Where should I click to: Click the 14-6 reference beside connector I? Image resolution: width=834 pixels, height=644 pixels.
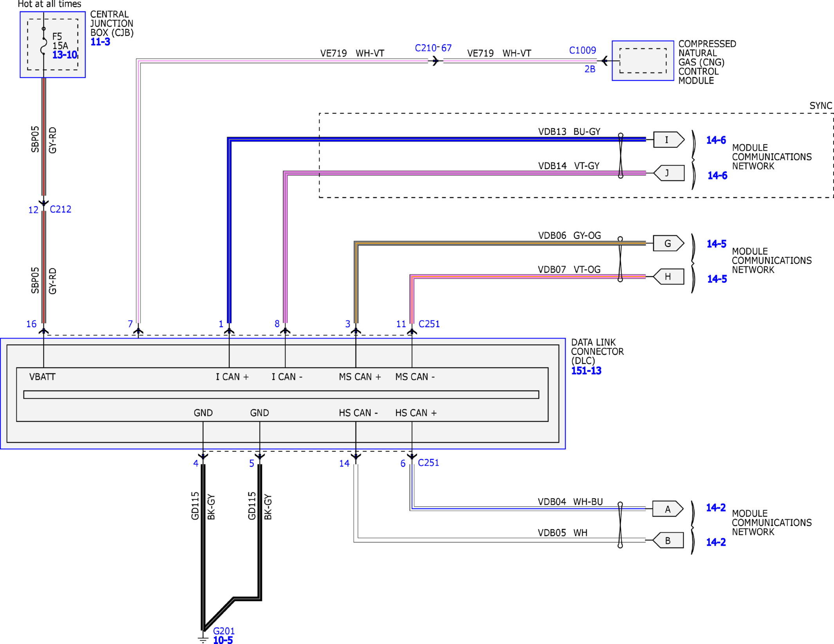716,140
